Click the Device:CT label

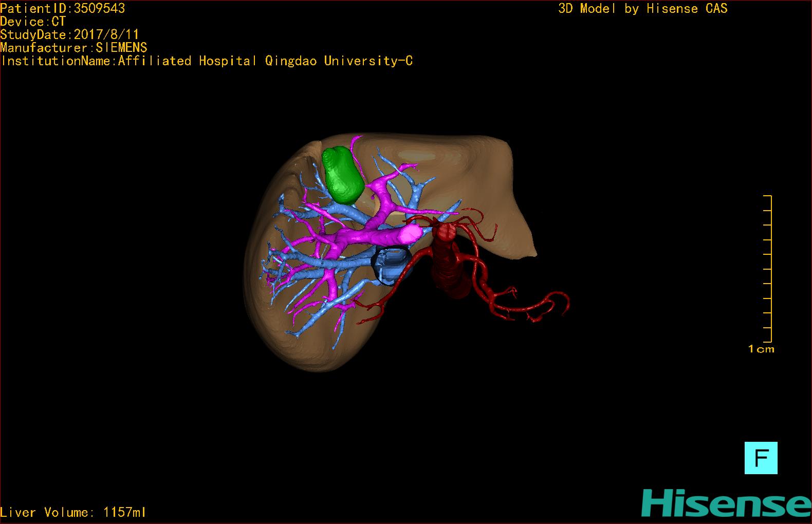pyautogui.click(x=33, y=22)
